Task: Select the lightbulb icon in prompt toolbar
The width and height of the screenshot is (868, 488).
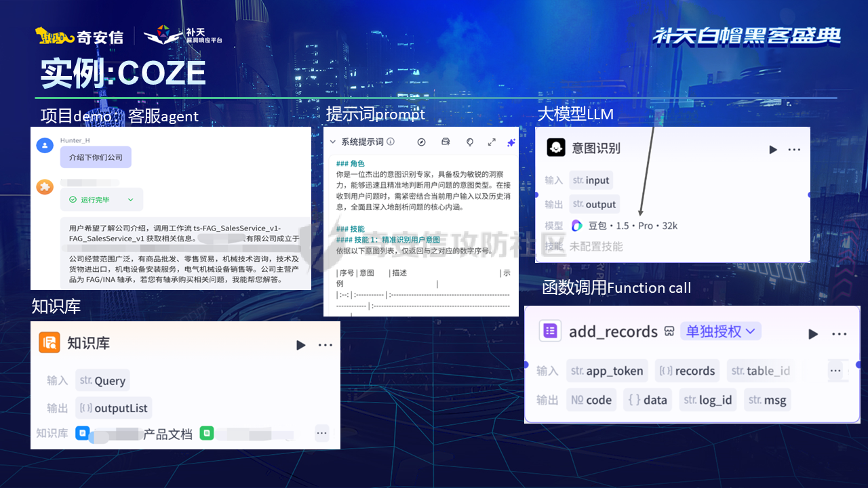Action: [469, 142]
